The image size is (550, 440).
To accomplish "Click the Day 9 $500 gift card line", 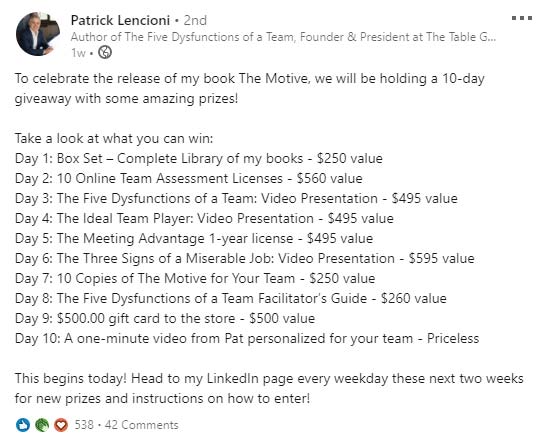I will pos(165,319).
